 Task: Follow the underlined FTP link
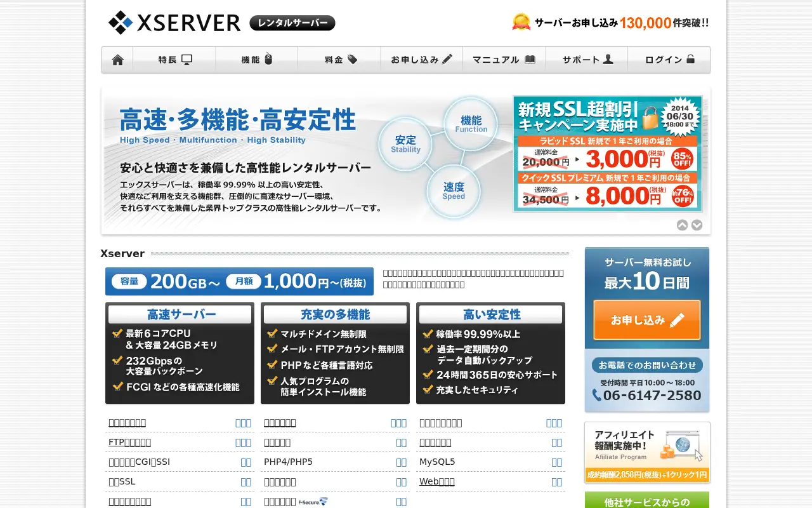click(129, 442)
